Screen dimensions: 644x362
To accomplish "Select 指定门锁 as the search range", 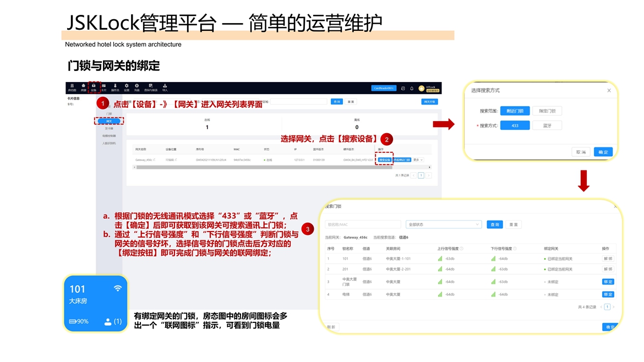I will click(x=547, y=111).
